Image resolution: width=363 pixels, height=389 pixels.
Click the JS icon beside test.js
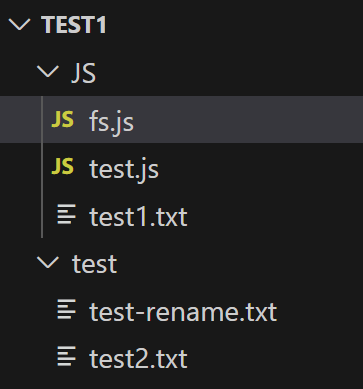coord(62,167)
